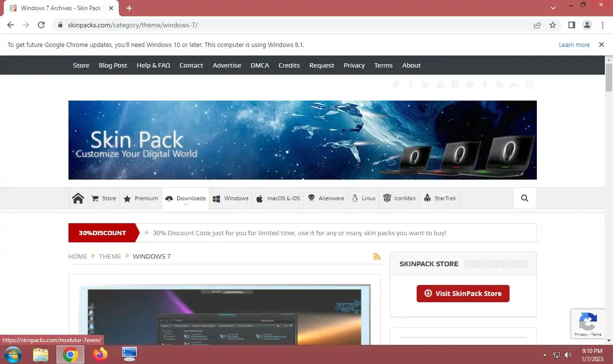Open the Contact page

(191, 65)
